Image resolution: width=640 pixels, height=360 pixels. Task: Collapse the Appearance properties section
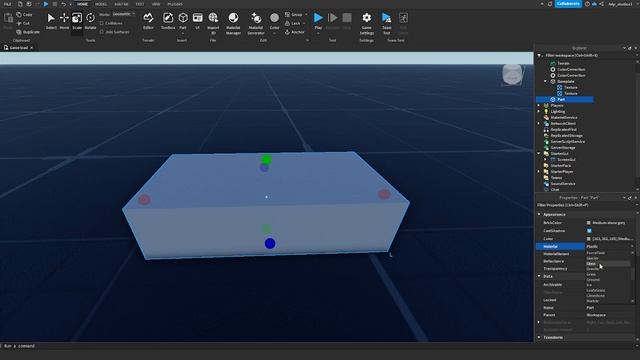(x=539, y=214)
